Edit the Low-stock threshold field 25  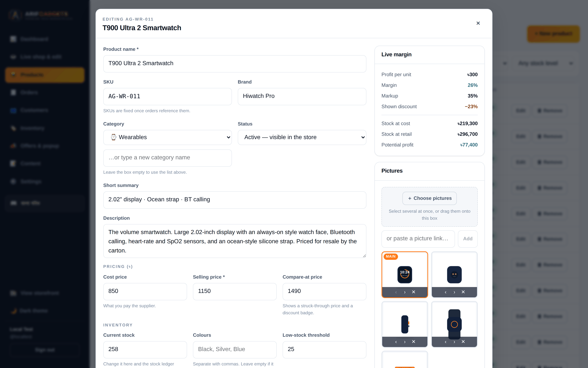coord(324,349)
